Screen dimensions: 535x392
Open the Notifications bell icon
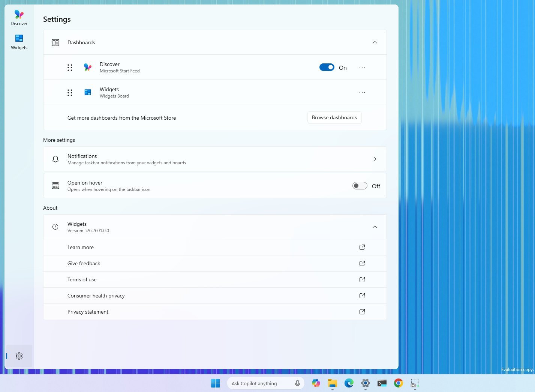(x=55, y=159)
